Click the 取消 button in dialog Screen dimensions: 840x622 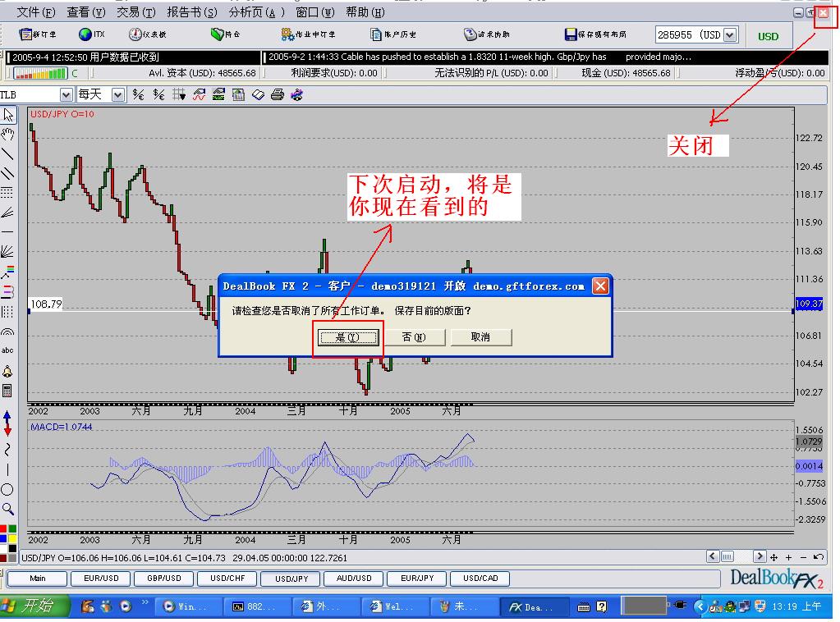coord(480,336)
